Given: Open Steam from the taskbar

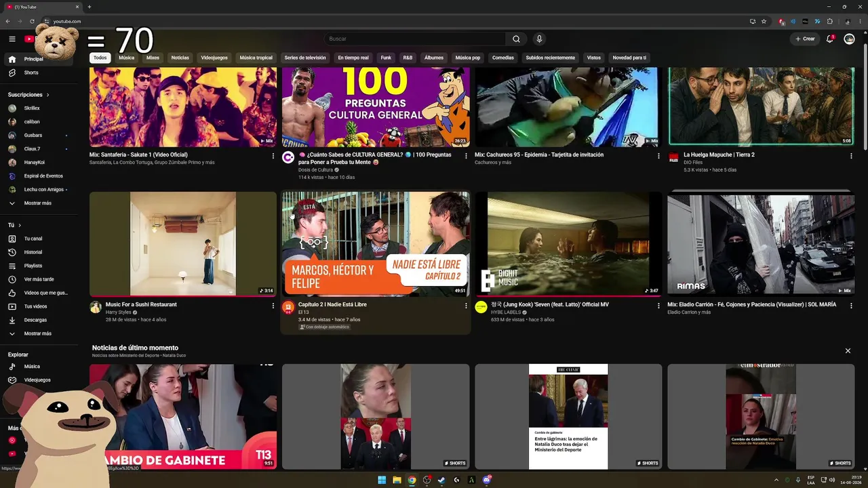Looking at the screenshot, I should coord(441,481).
